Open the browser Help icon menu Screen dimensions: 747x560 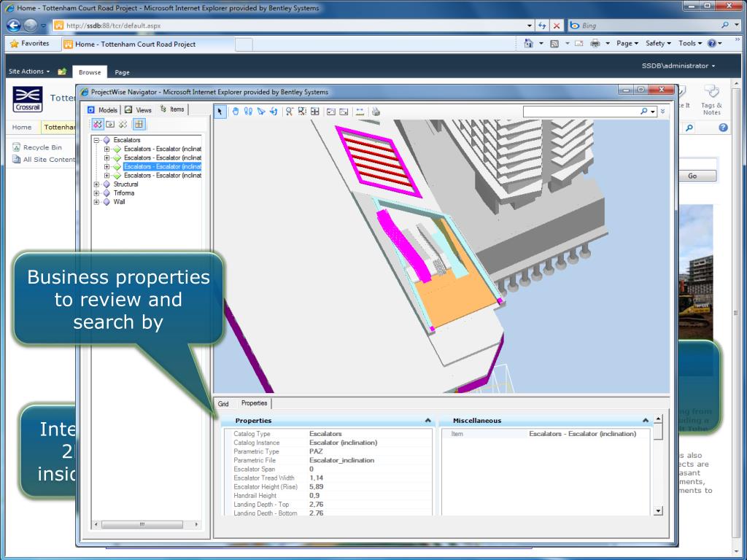tap(714, 43)
